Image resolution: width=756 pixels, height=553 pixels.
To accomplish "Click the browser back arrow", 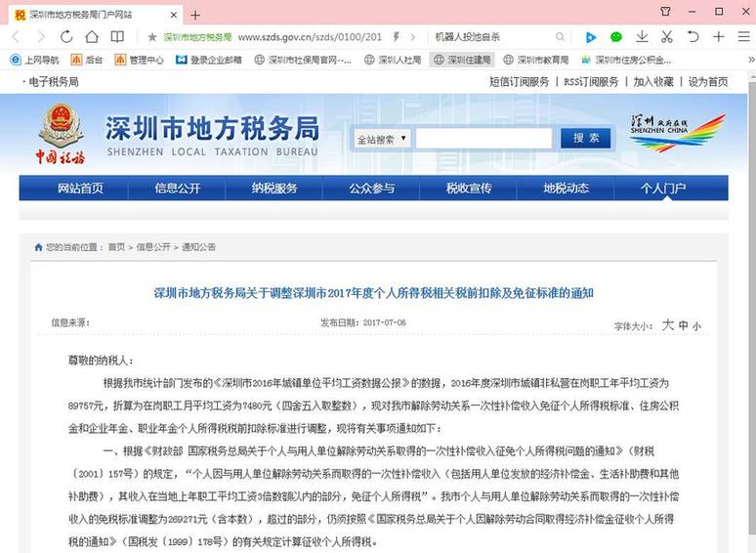I will click(x=16, y=37).
